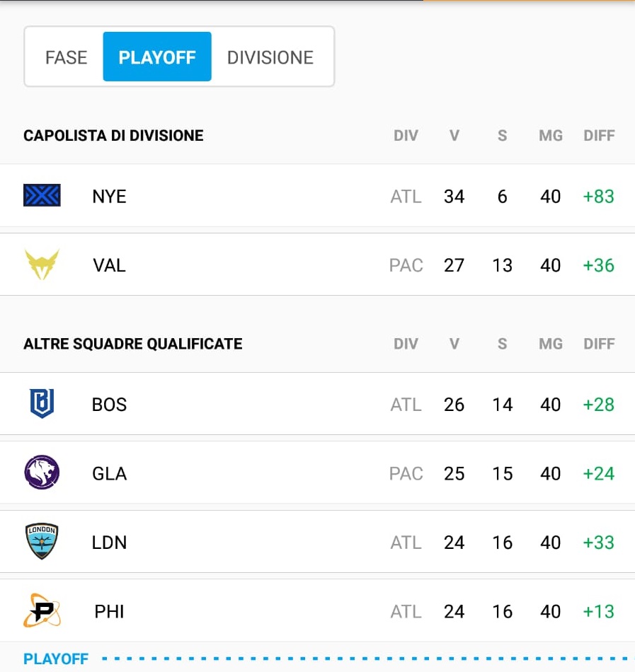Image resolution: width=635 pixels, height=672 pixels.
Task: Click the LA Gladiators lion logo
Action: 42,473
